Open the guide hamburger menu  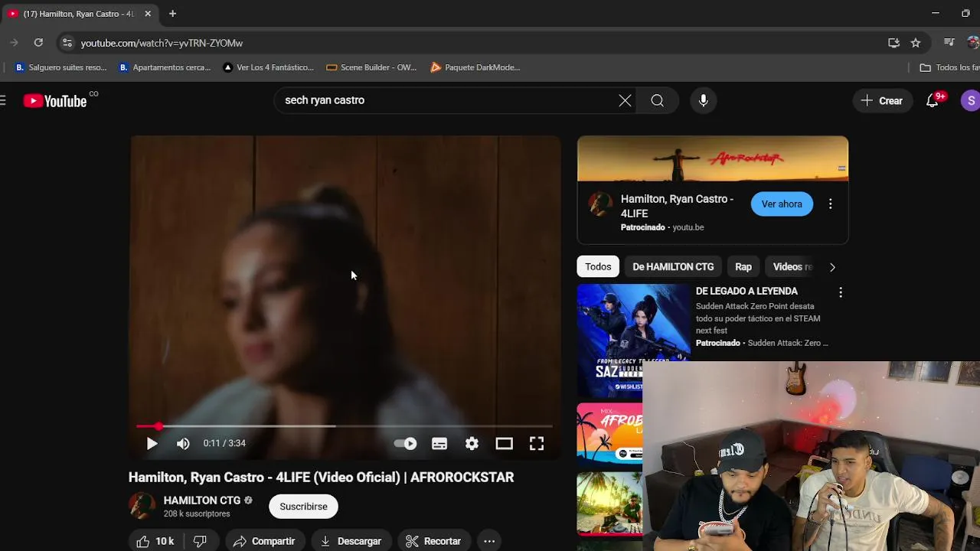click(3, 100)
